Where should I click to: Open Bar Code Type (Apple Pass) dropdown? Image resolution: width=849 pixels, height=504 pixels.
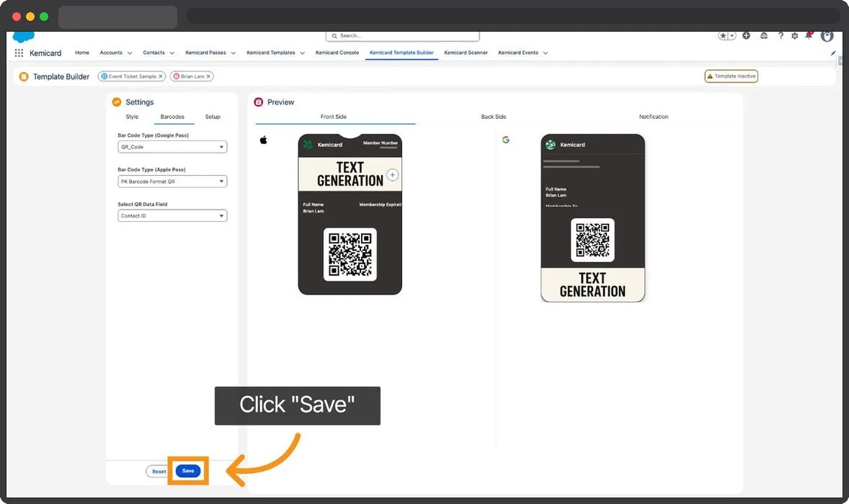click(x=172, y=181)
